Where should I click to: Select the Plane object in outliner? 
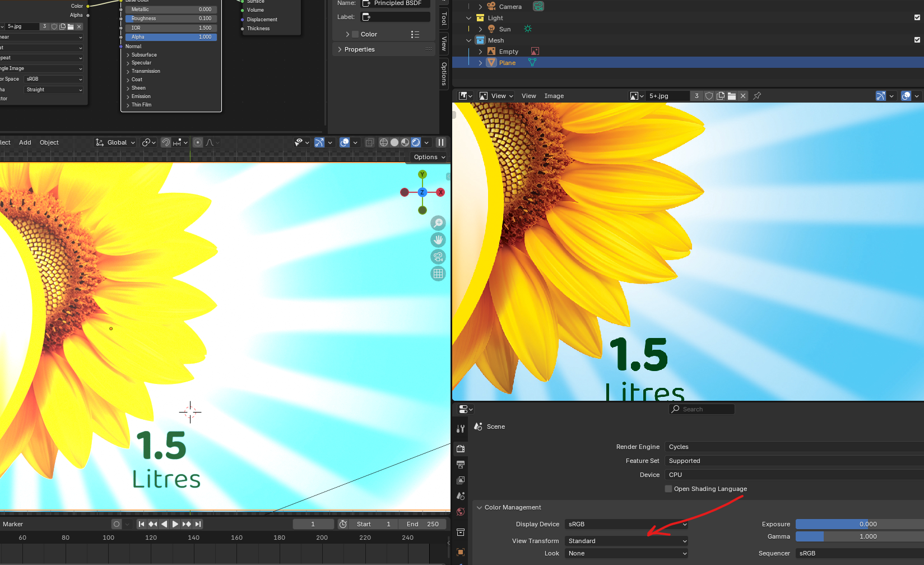507,63
